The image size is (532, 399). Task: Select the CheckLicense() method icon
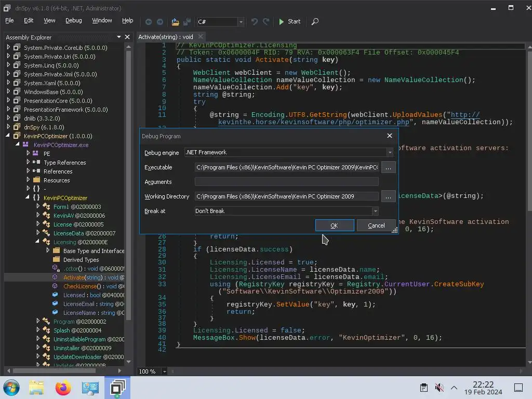pyautogui.click(x=55, y=286)
